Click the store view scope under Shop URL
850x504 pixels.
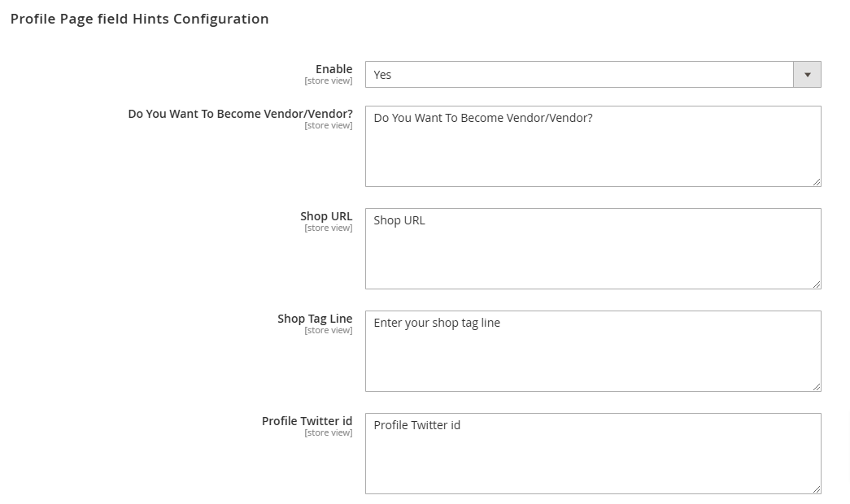[329, 228]
